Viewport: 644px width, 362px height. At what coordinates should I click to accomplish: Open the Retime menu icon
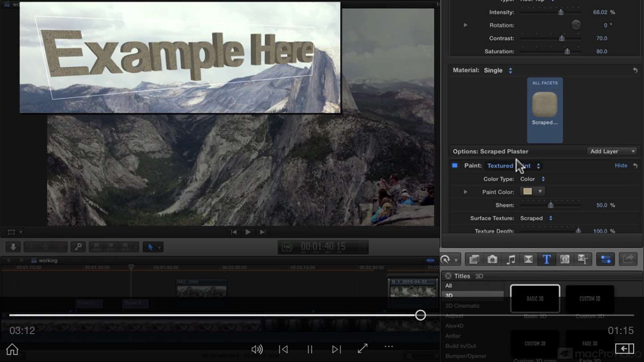coord(449,260)
